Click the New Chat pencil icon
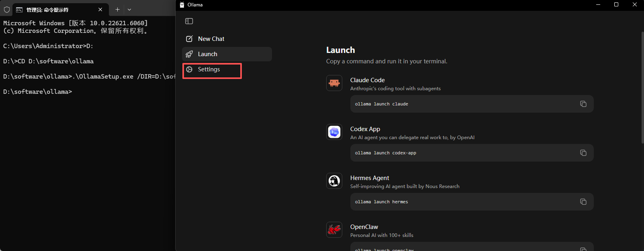This screenshot has height=251, width=644. click(x=189, y=39)
